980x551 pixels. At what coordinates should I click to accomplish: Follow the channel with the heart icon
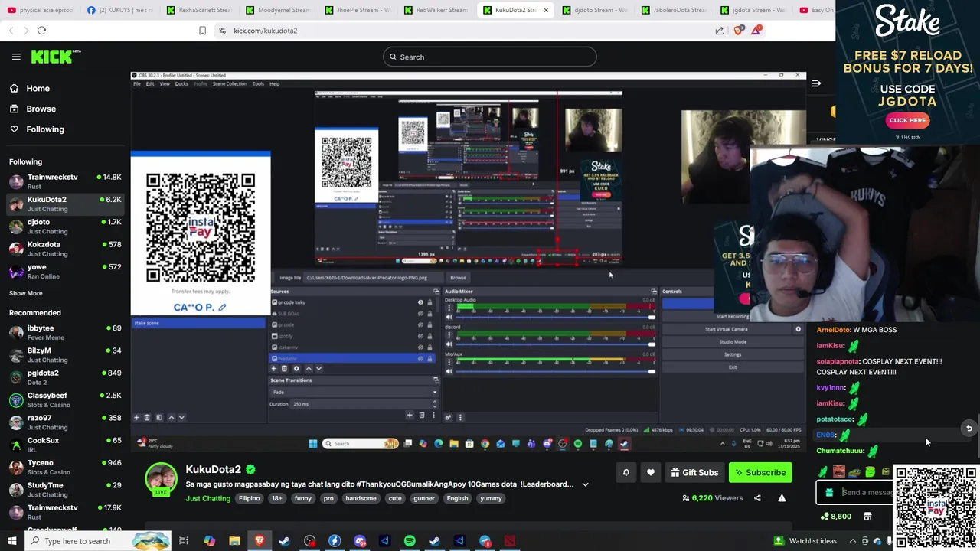coord(650,473)
